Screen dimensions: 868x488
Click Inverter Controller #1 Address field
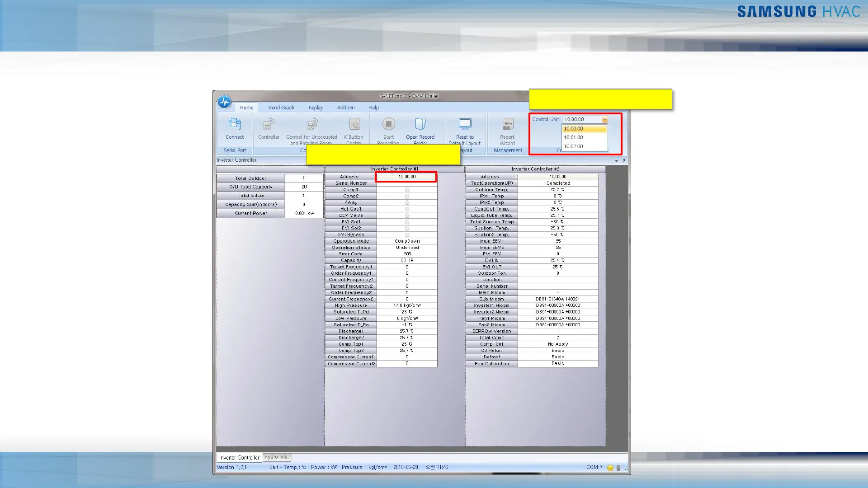(x=406, y=177)
